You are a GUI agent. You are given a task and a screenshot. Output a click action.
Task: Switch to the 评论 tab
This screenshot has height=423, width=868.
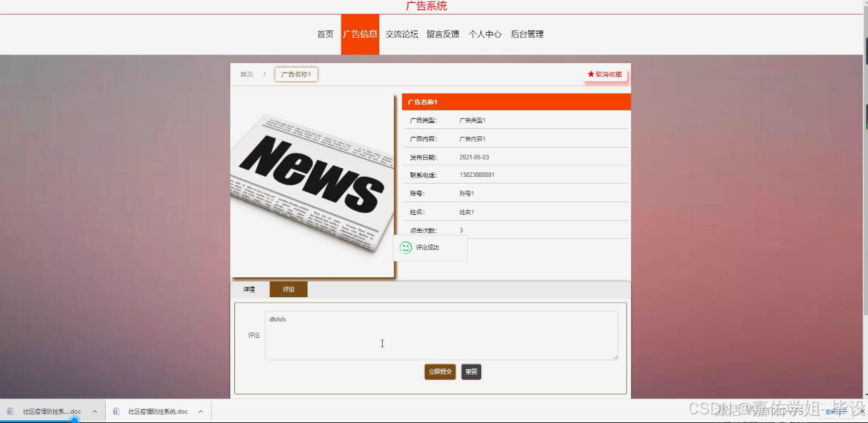[288, 289]
